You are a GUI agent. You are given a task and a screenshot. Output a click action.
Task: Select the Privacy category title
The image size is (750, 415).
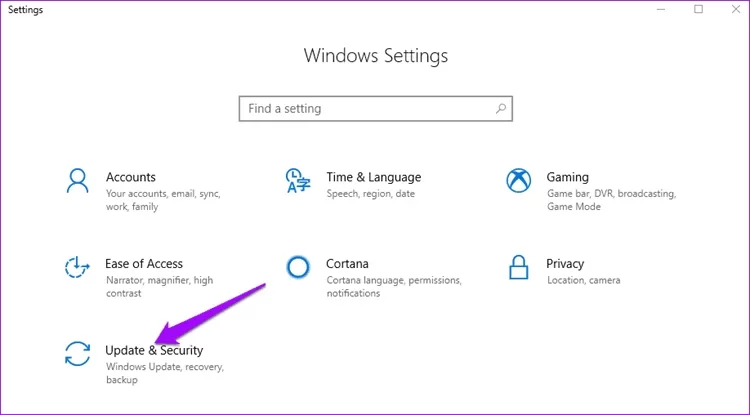click(565, 264)
